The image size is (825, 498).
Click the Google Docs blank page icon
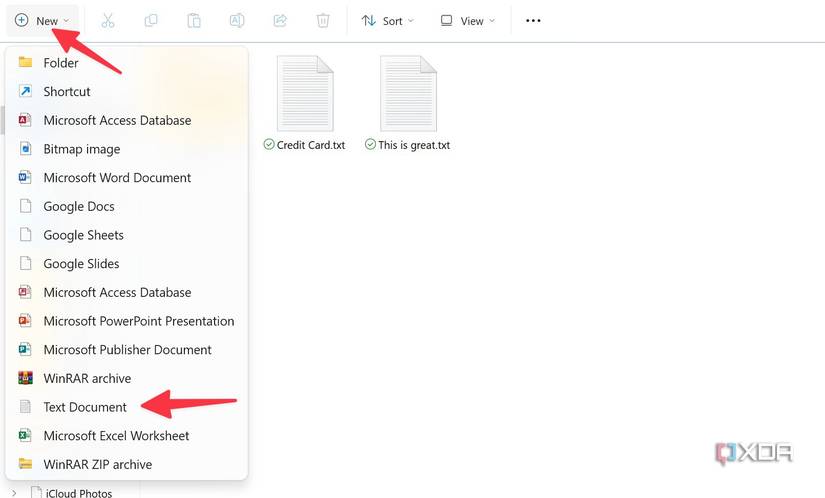tap(25, 206)
